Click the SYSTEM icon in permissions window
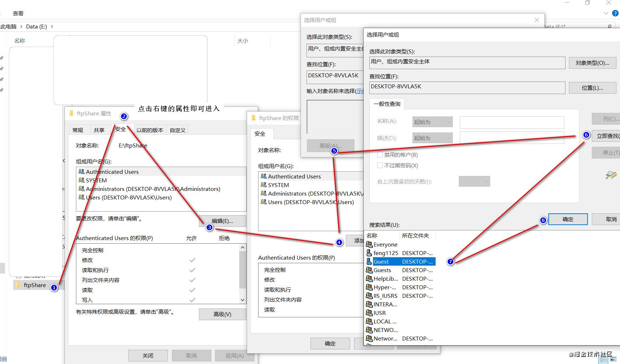 [264, 184]
